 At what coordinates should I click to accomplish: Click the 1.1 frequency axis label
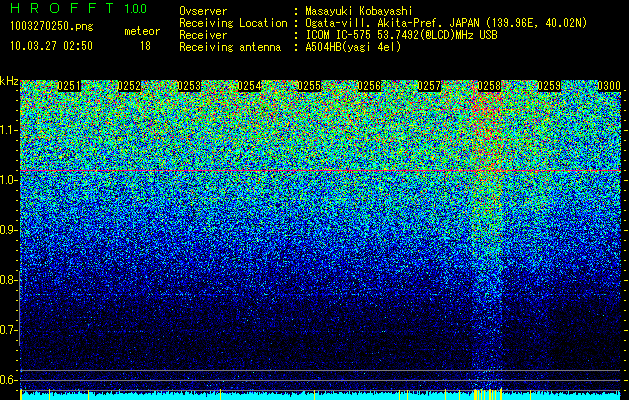[x=9, y=130]
